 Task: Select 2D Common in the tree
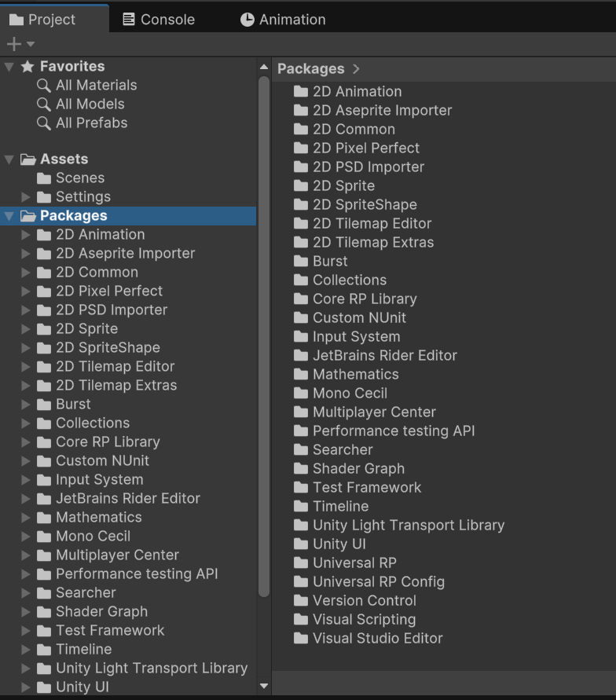[x=128, y=273]
